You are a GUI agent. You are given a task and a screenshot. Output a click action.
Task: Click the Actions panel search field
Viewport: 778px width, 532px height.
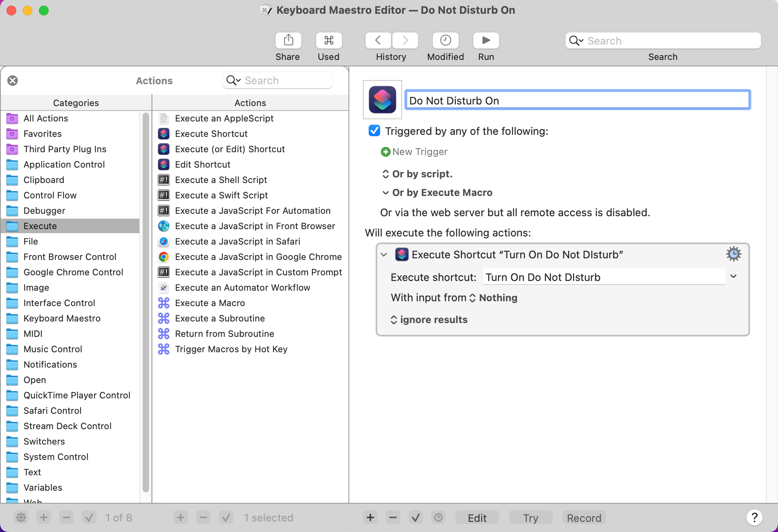click(x=278, y=81)
